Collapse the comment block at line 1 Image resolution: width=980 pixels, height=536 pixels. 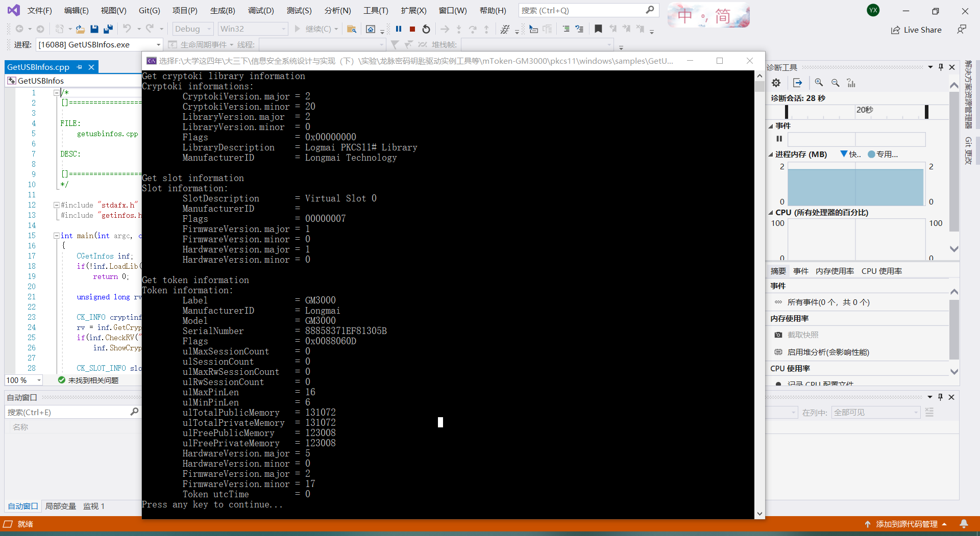tap(56, 92)
